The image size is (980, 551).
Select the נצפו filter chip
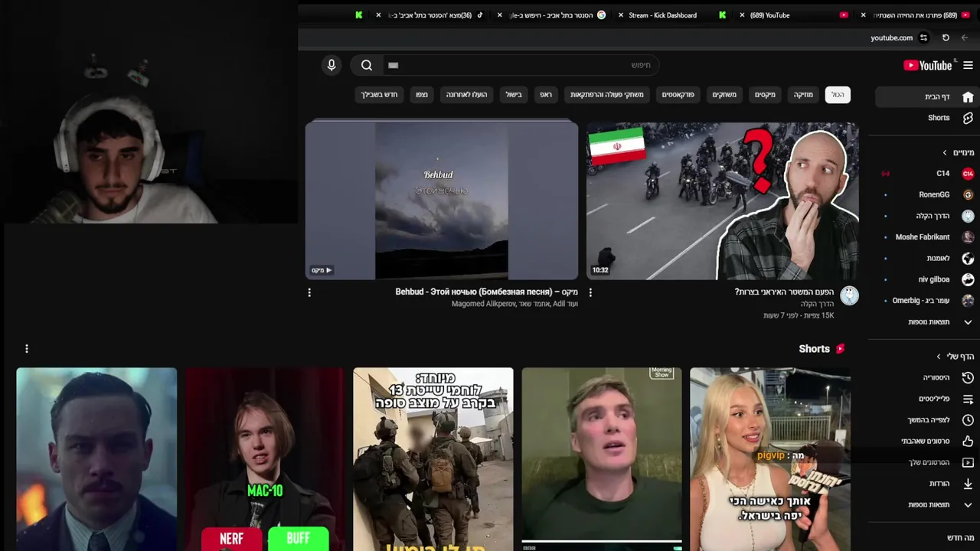[422, 95]
